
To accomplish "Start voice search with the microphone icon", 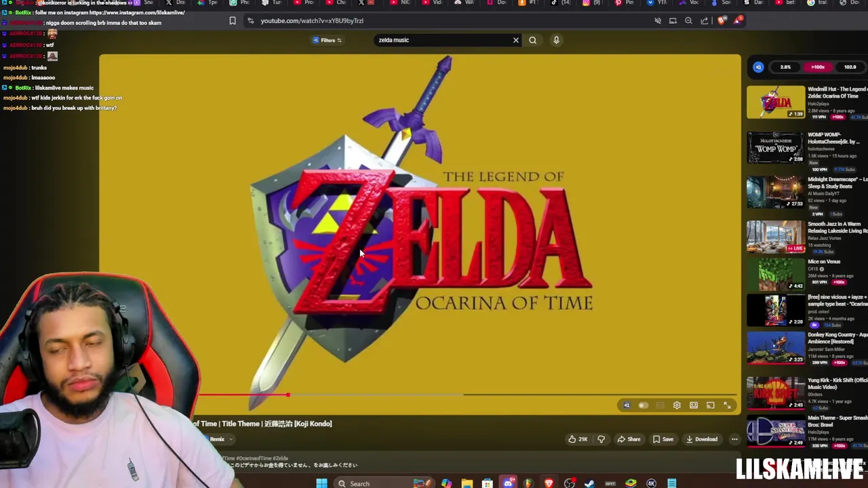I will tap(556, 40).
